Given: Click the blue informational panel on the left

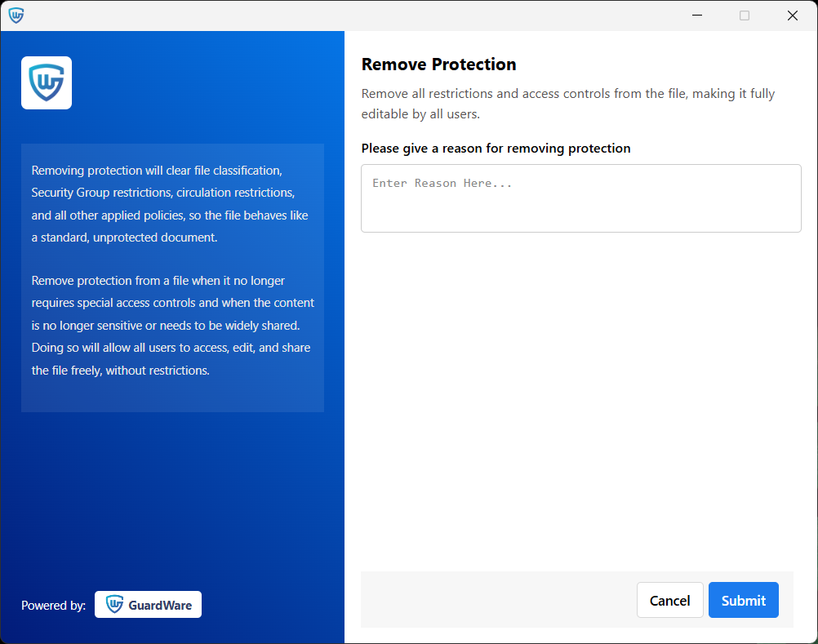Looking at the screenshot, I should 172,278.
